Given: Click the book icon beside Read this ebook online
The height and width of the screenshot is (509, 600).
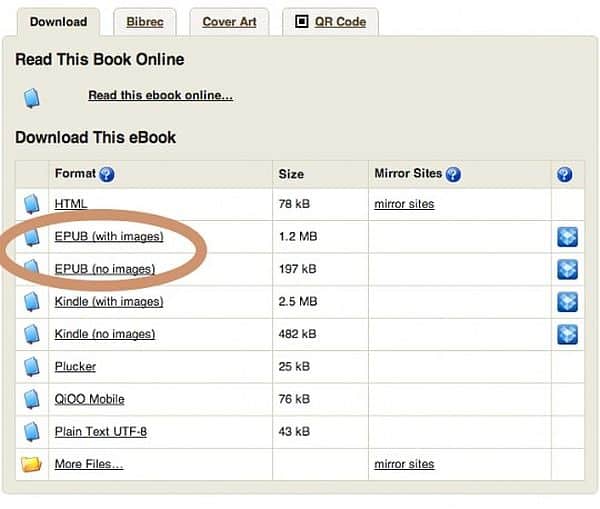Looking at the screenshot, I should [32, 98].
